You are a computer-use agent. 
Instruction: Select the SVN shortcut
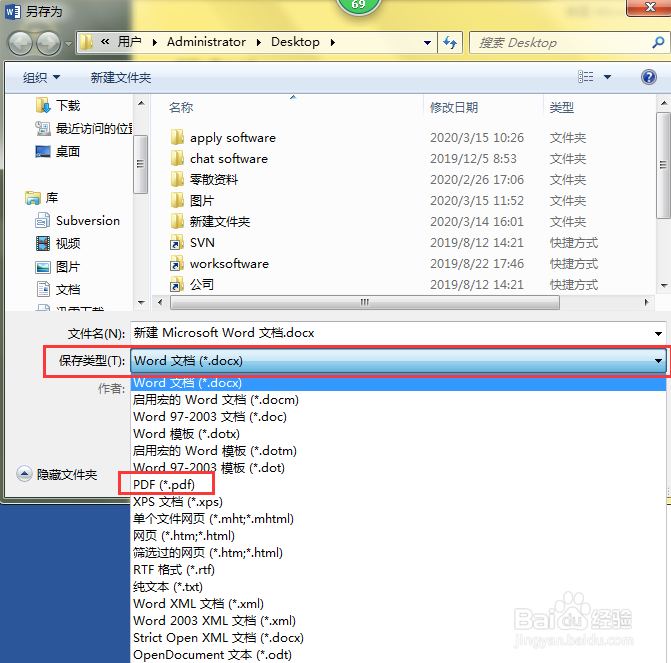pos(193,243)
